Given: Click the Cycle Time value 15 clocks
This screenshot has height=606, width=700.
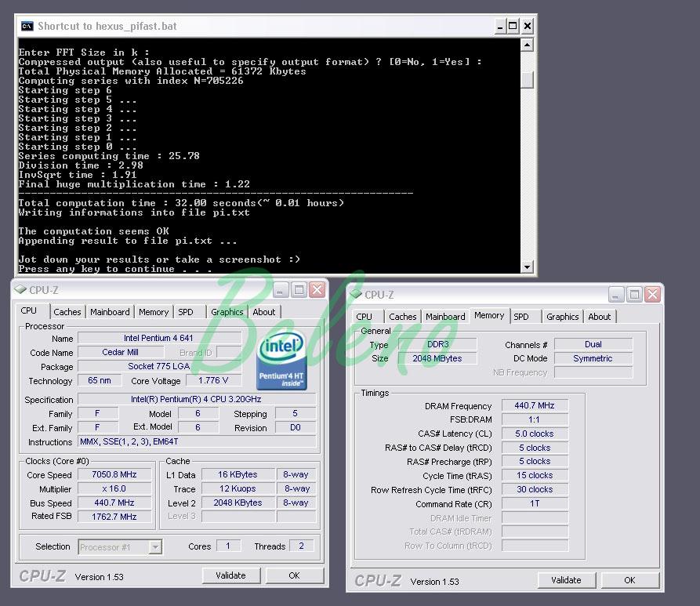Looking at the screenshot, I should pos(535,475).
